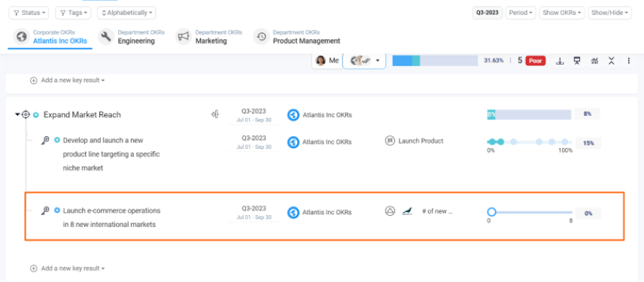Click the collapse all icon
Image resolution: width=644 pixels, height=282 pixels.
612,61
